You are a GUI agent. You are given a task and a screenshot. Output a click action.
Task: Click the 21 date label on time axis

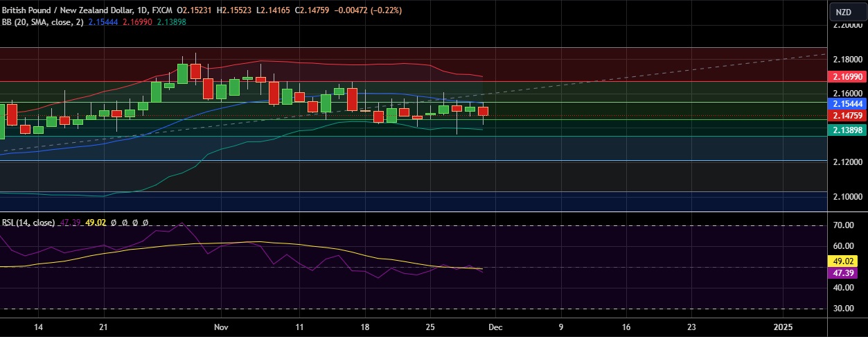coord(103,327)
